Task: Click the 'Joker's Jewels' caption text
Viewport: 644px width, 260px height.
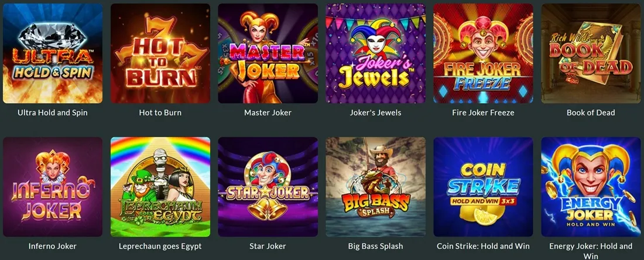Action: point(375,112)
